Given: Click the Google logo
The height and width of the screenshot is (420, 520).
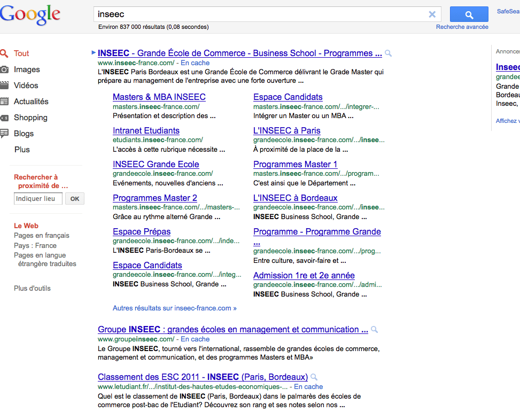Looking at the screenshot, I should point(30,15).
